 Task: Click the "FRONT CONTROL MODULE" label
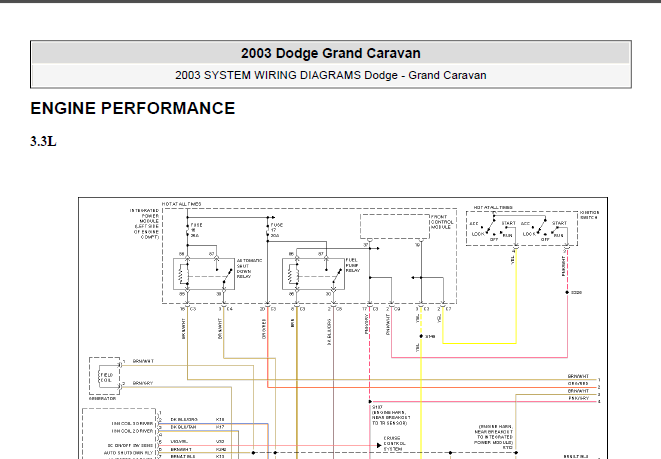click(x=442, y=222)
